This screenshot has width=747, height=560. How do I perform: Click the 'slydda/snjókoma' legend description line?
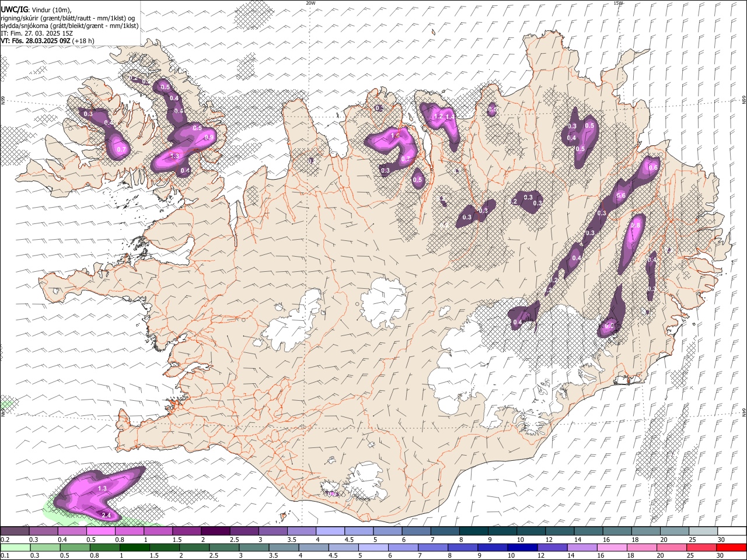[69, 26]
